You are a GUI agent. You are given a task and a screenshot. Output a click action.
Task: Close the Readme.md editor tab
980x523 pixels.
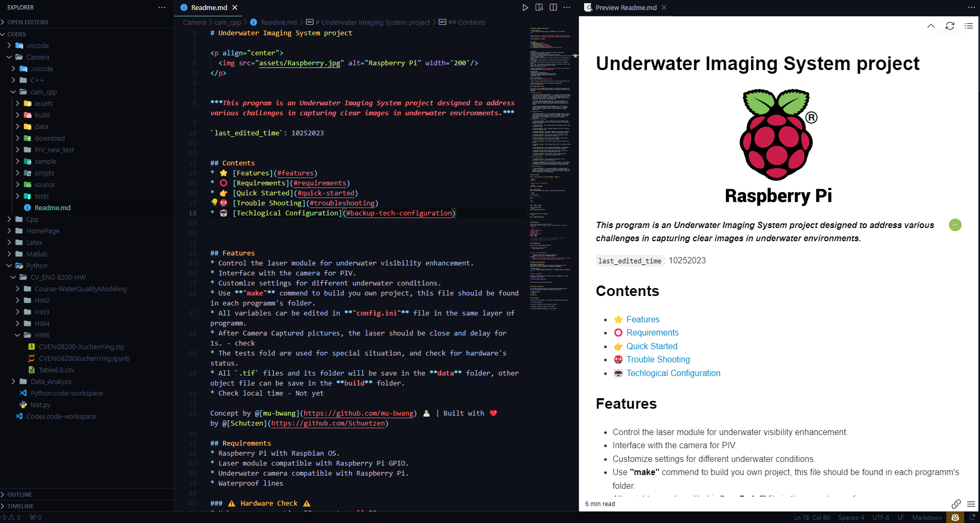click(235, 7)
